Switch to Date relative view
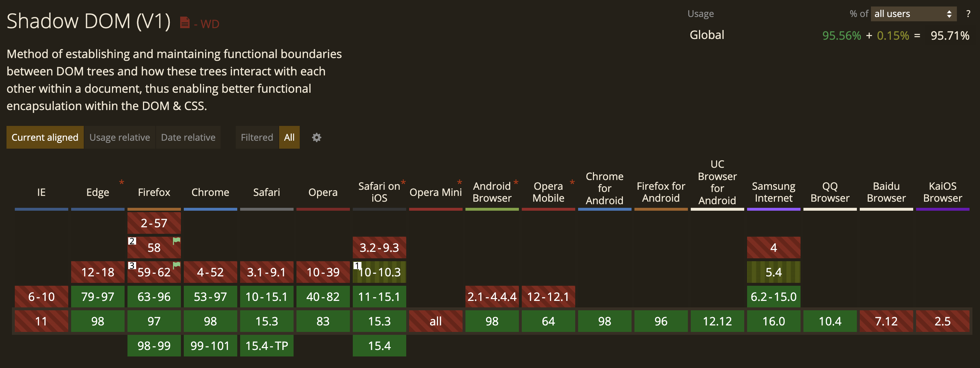The width and height of the screenshot is (980, 368). coord(188,137)
